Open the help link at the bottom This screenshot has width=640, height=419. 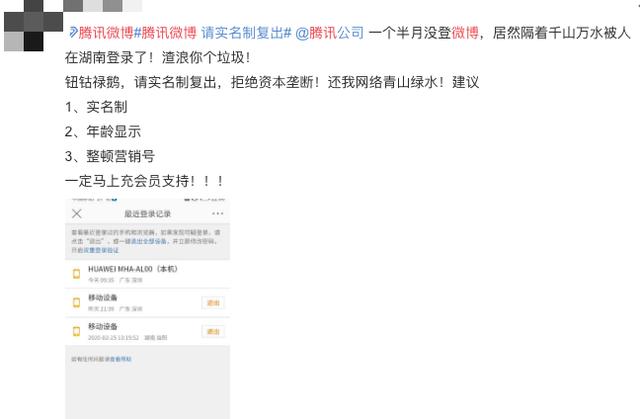point(120,359)
